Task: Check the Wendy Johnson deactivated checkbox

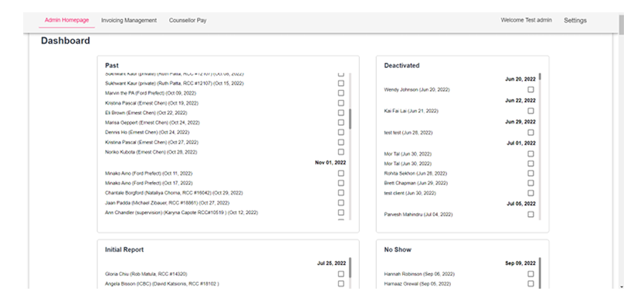Action: (x=530, y=90)
